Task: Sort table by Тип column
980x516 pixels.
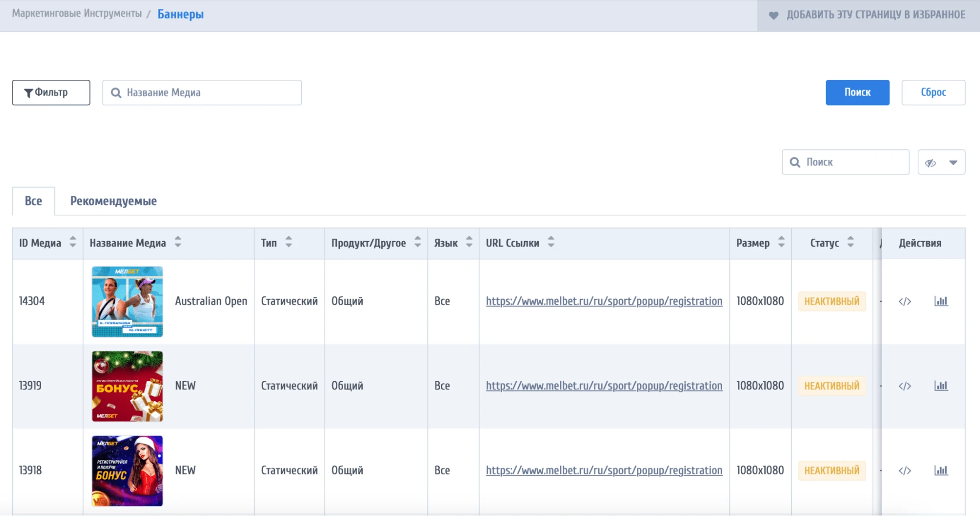Action: click(288, 242)
